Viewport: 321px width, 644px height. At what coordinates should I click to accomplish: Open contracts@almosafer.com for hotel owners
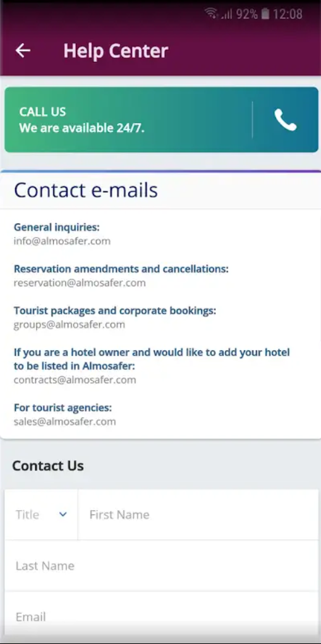coord(75,380)
